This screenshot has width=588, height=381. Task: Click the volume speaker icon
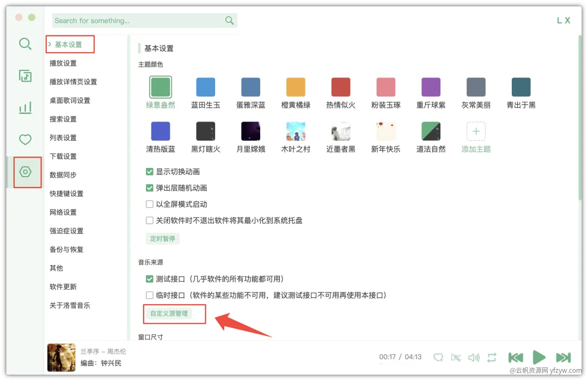pos(474,358)
